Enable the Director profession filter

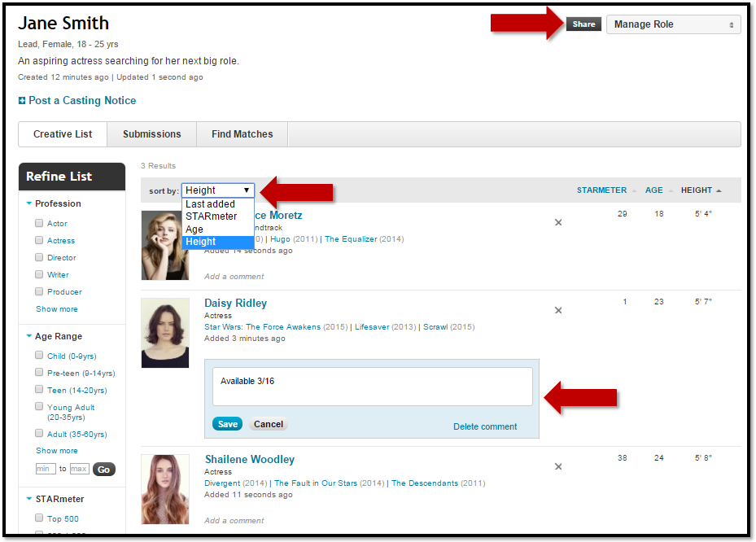tap(39, 257)
